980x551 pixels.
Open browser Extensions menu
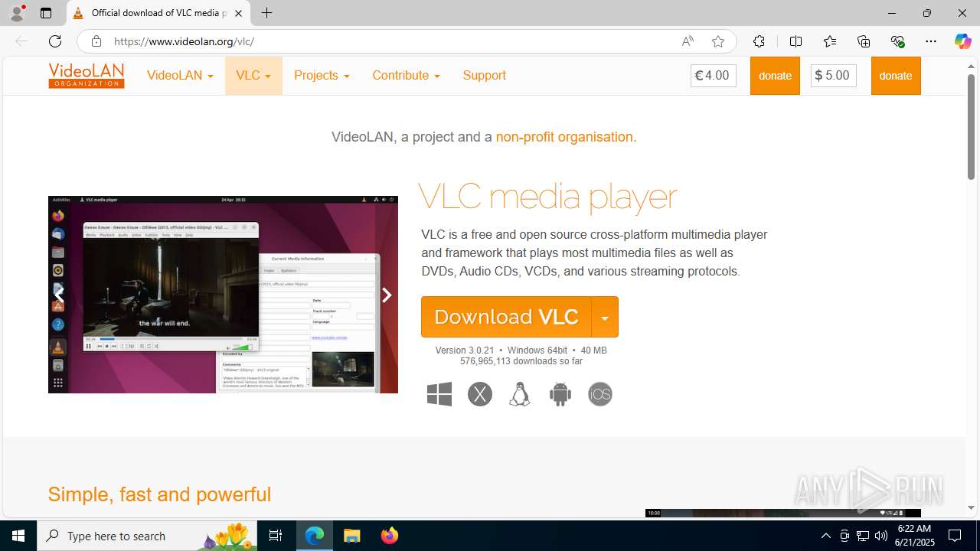[x=759, y=41]
